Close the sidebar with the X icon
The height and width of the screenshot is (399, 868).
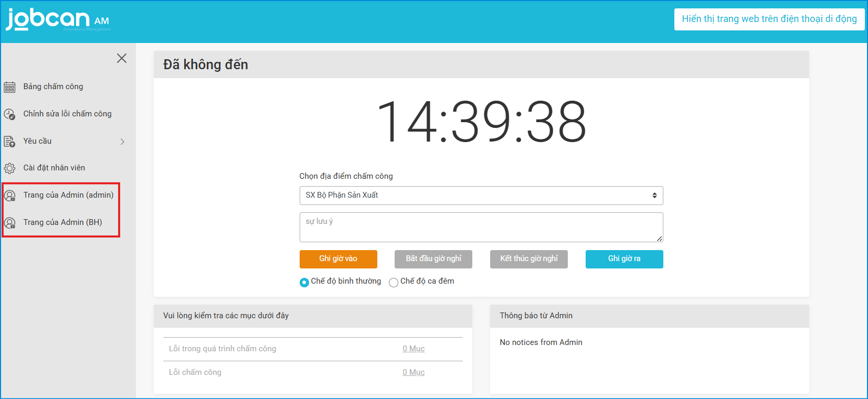click(x=122, y=58)
